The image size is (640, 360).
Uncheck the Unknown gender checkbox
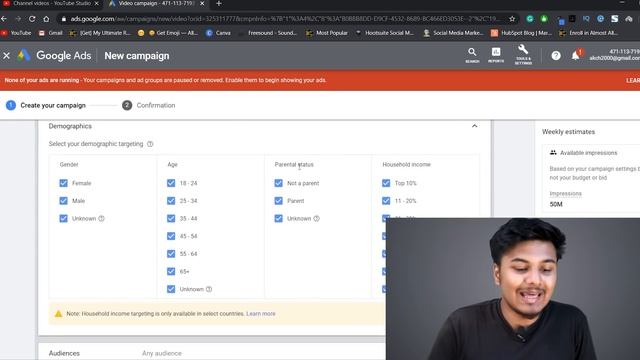click(x=63, y=218)
